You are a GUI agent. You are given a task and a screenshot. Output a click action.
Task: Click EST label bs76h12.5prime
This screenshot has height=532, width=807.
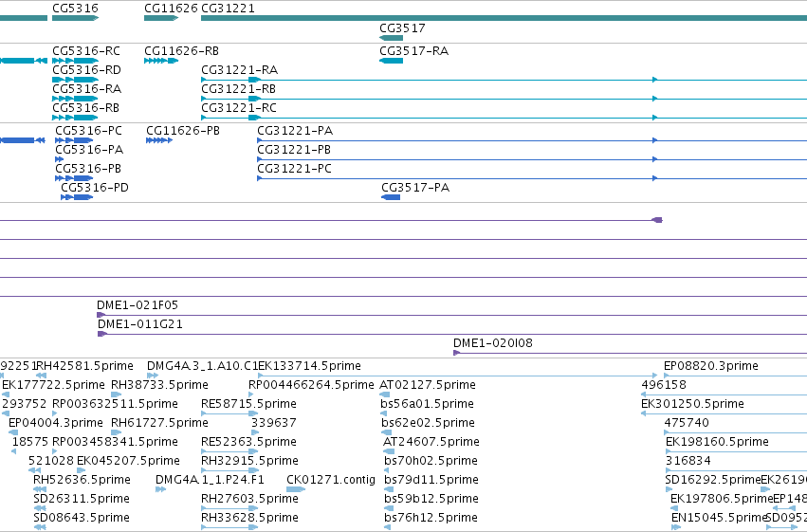click(x=431, y=518)
